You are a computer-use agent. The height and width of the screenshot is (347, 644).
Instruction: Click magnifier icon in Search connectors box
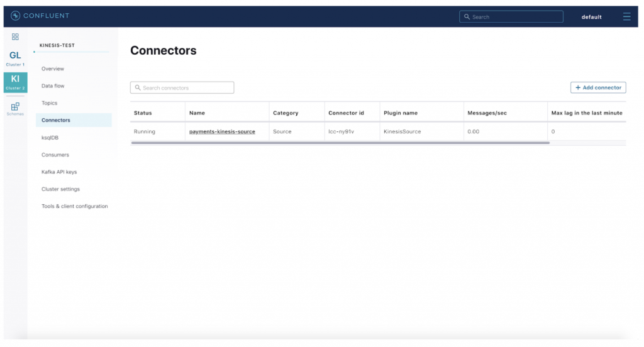(x=138, y=87)
